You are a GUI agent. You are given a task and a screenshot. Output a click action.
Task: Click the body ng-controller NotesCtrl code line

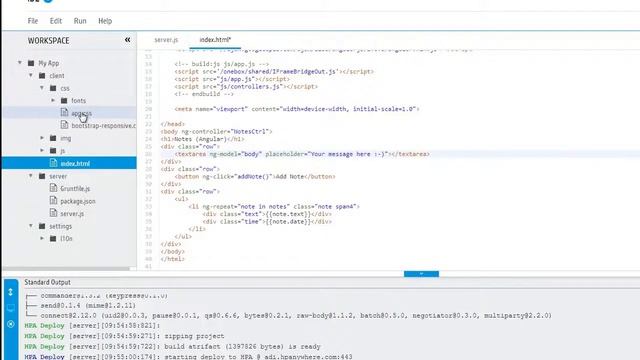coord(216,131)
